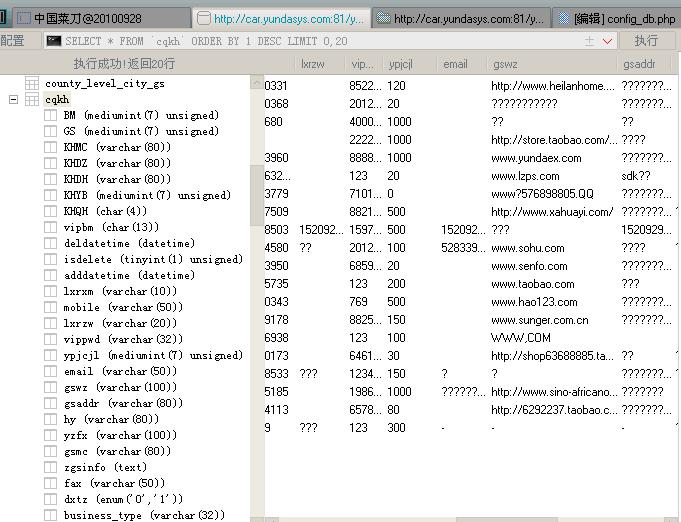
Task: Select the county_level_city_gs tree item
Action: (105, 83)
